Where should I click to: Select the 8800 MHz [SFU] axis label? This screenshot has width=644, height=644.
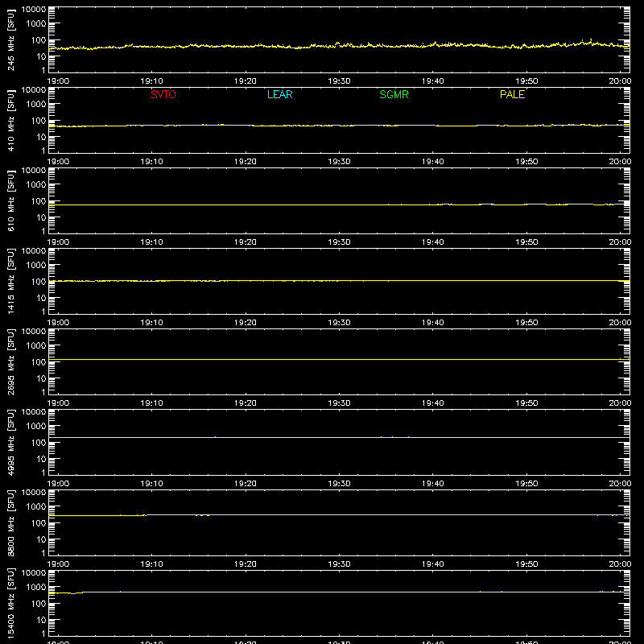tap(10, 522)
